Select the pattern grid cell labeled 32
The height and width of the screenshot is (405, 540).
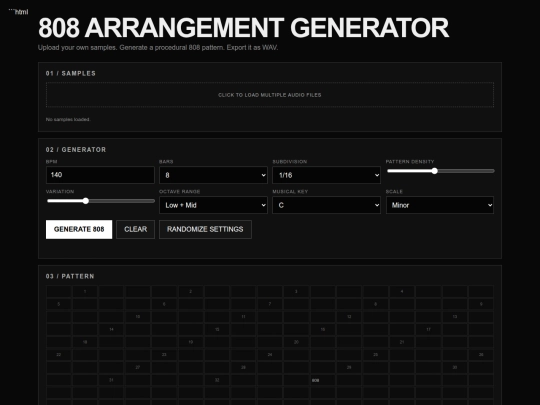point(217,380)
